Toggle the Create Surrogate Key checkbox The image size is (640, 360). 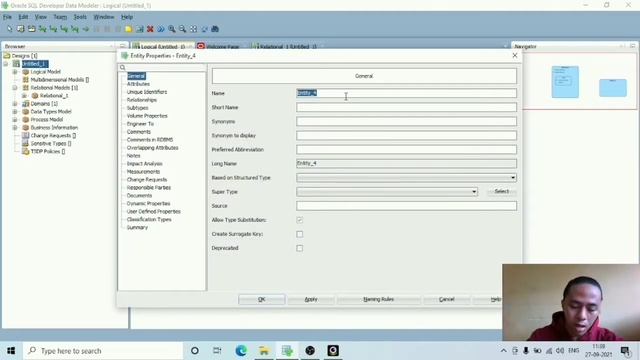[x=300, y=234]
